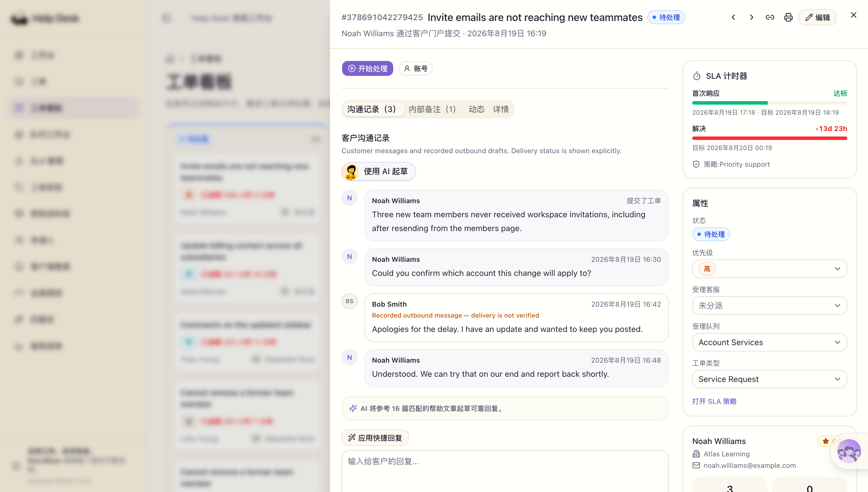Screen dimensions: 868x492
Task: Click the 高 priority tag
Action: tap(707, 269)
